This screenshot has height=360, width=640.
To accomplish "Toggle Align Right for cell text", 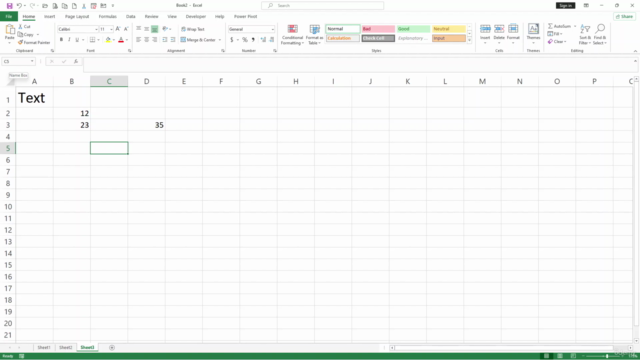I will pyautogui.click(x=154, y=40).
